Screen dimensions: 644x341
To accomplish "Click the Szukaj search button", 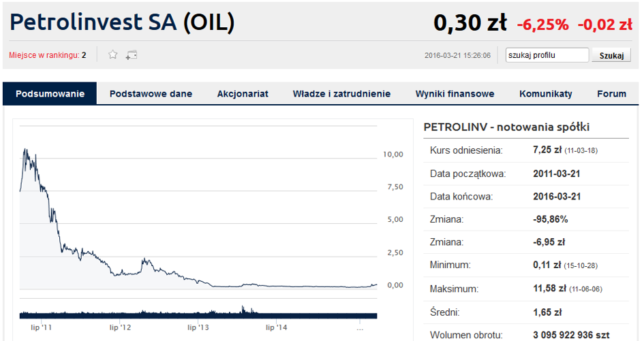I will (611, 55).
